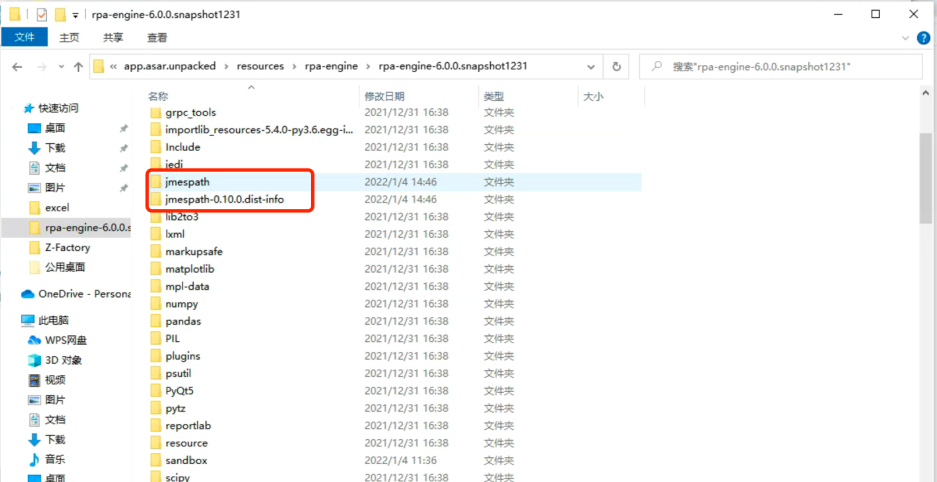
Task: Select the PIL folder icon
Action: click(155, 338)
